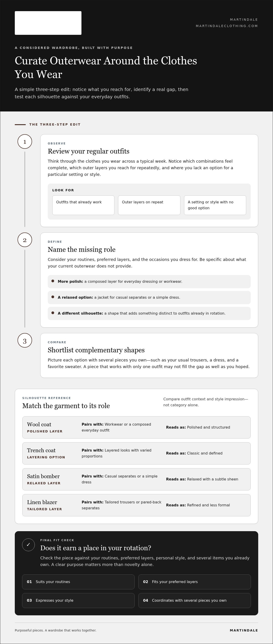The height and width of the screenshot is (644, 273).
Task: Open the martindaleclothing.com link
Action: tap(227, 26)
